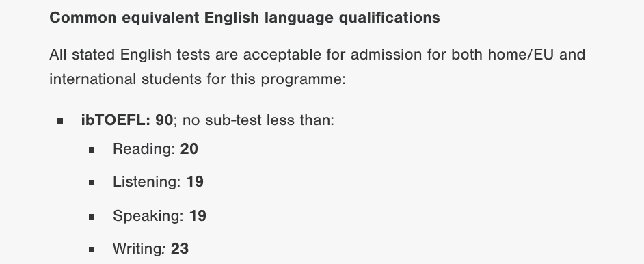Viewport: 644px width, 264px height.
Task: Click the bullet marker before ibTOEFL
Action: click(60, 120)
